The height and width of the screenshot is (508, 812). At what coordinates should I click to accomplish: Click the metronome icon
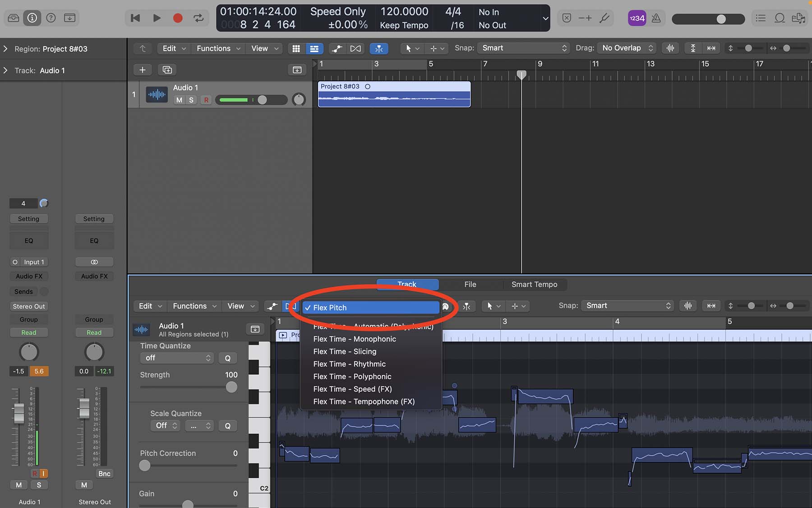tap(656, 18)
